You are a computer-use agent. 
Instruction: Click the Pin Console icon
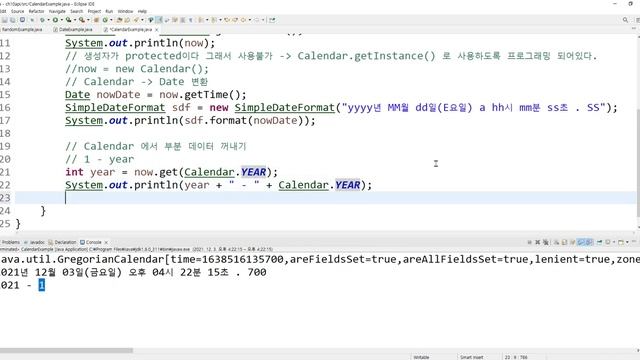599,242
